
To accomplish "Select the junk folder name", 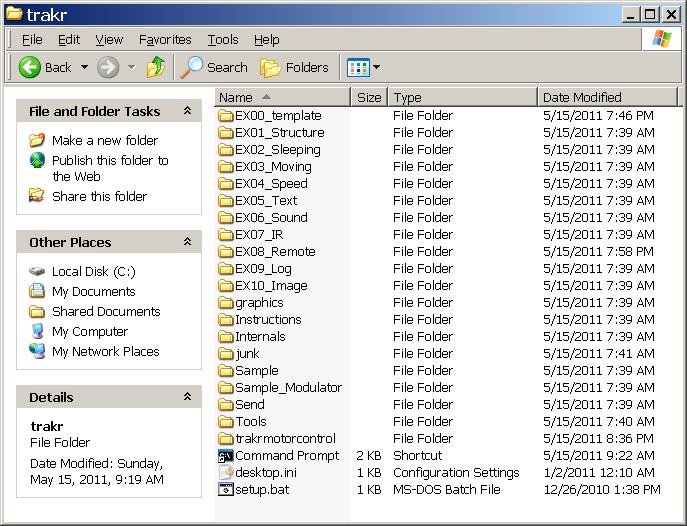I will pos(248,353).
